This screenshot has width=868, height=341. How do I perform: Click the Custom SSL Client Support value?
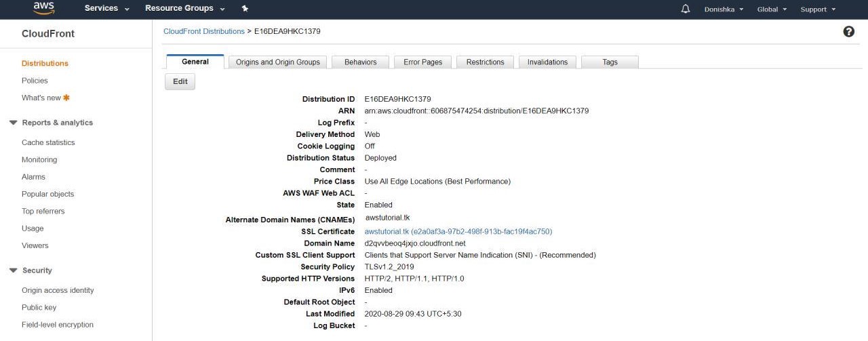[x=480, y=256]
